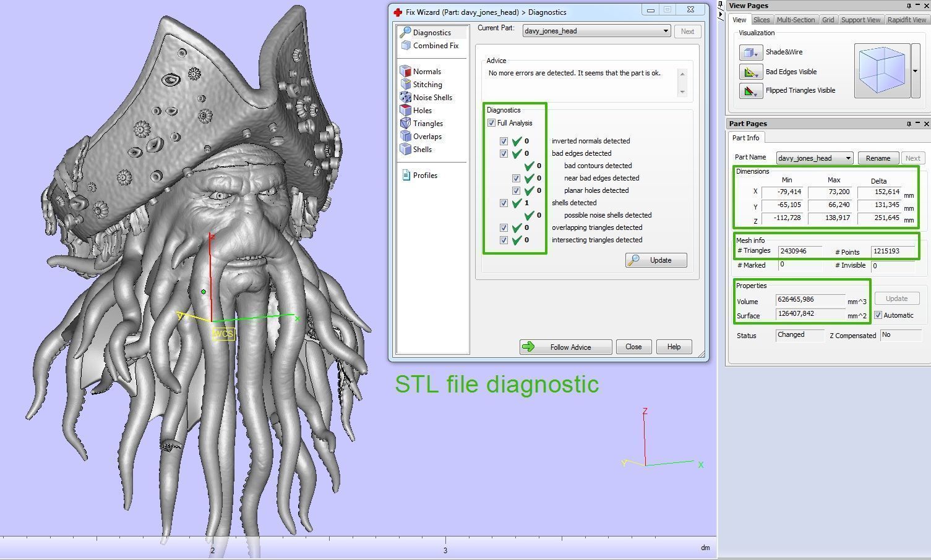The height and width of the screenshot is (560, 931).
Task: Click the diagnostics Update button
Action: click(656, 260)
